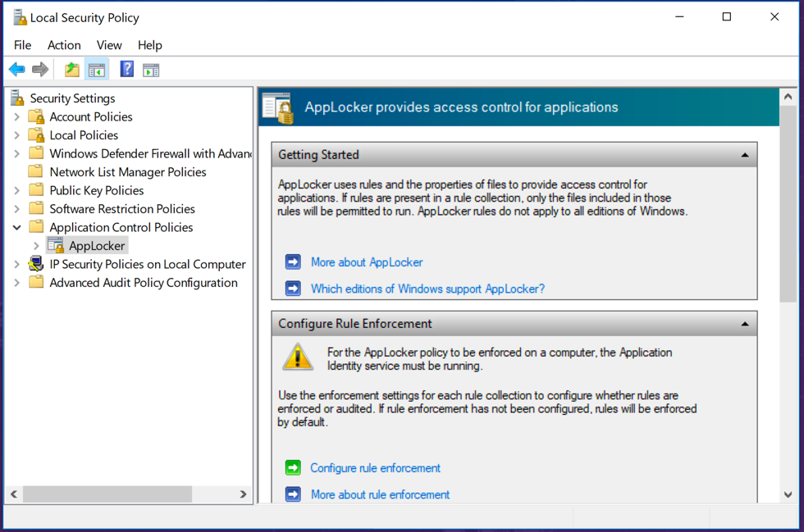This screenshot has width=804, height=532.
Task: Click the vertical scrollbar down arrow
Action: pos(788,494)
